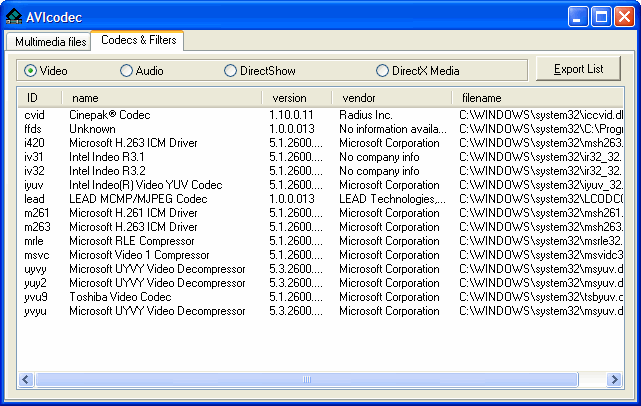Click the Intel Indeo R3.2 name cell
Viewport: 641px width, 406px height.
[x=107, y=170]
